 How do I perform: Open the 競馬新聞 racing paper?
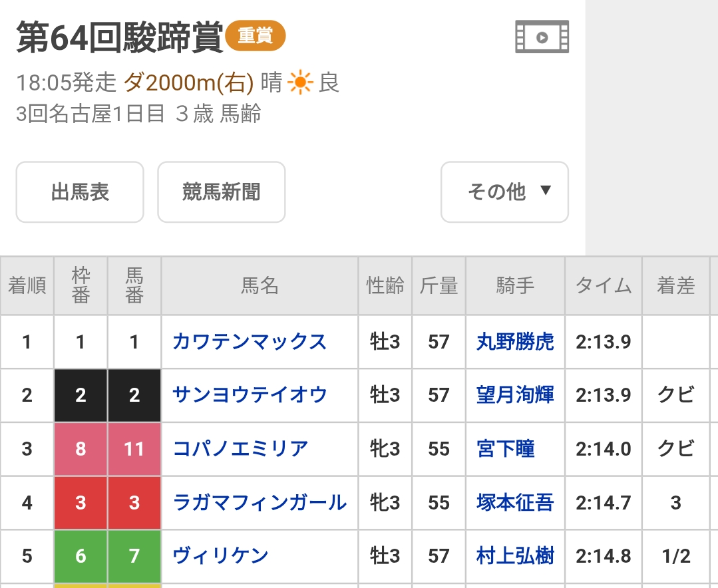click(x=221, y=192)
